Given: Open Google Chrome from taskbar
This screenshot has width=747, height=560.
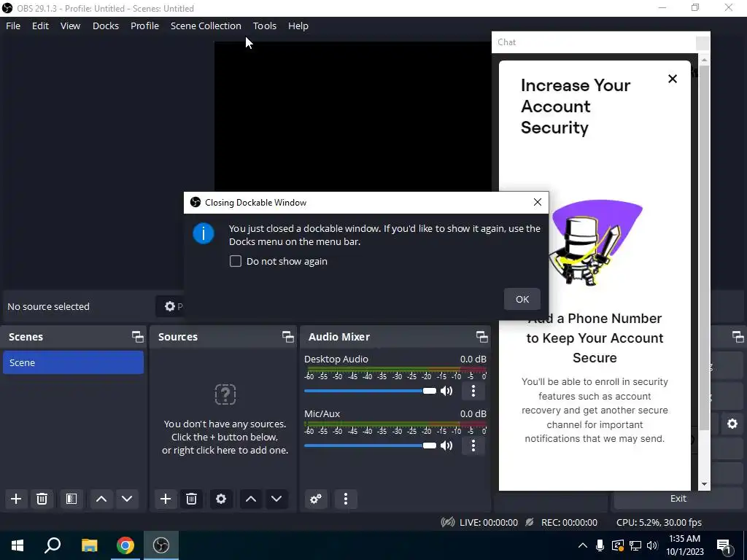Looking at the screenshot, I should (125, 545).
